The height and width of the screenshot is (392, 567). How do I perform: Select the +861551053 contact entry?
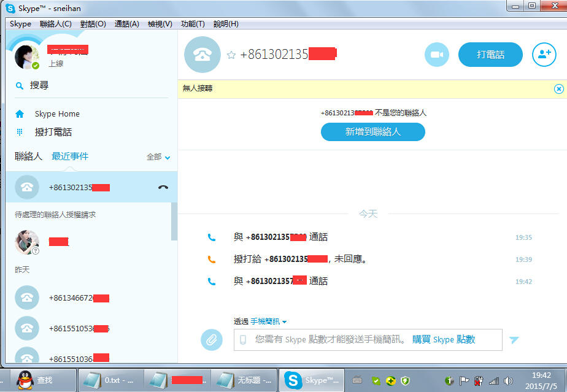coord(91,328)
